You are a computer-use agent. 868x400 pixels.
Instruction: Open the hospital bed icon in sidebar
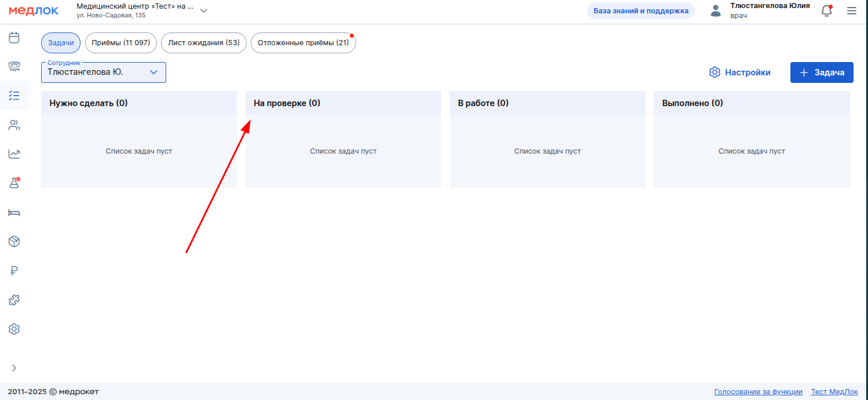tap(14, 212)
